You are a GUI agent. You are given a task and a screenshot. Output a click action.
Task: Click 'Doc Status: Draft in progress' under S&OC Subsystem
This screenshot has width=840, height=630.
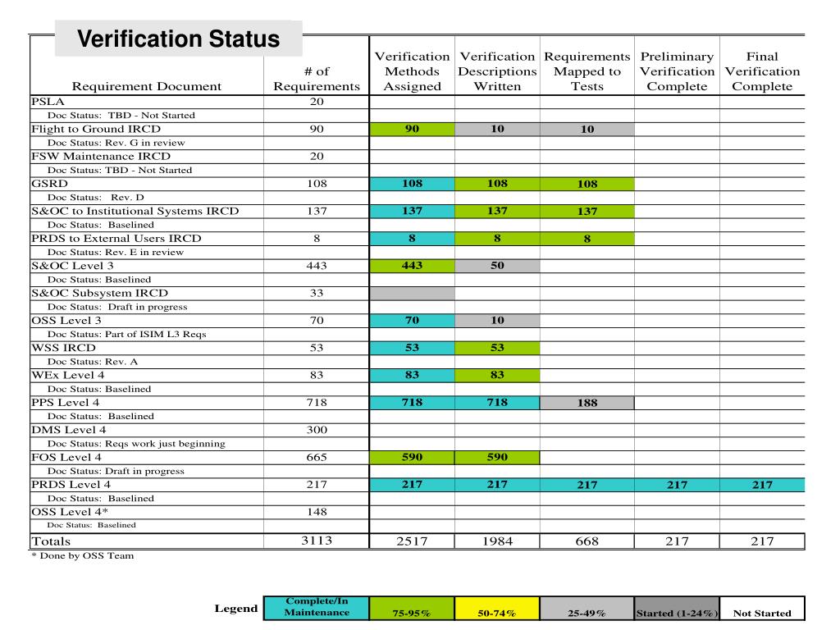click(x=117, y=307)
